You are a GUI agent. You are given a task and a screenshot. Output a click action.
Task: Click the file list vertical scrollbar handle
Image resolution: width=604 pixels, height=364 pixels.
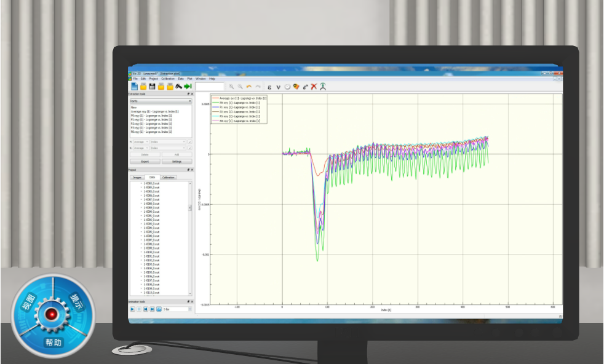[189, 208]
